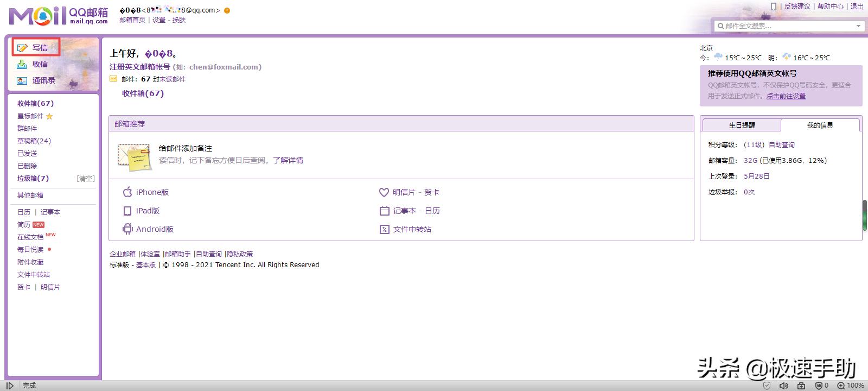Image resolution: width=868 pixels, height=391 pixels.
Task: Click the 邮箱首页 link in header
Action: coord(132,20)
